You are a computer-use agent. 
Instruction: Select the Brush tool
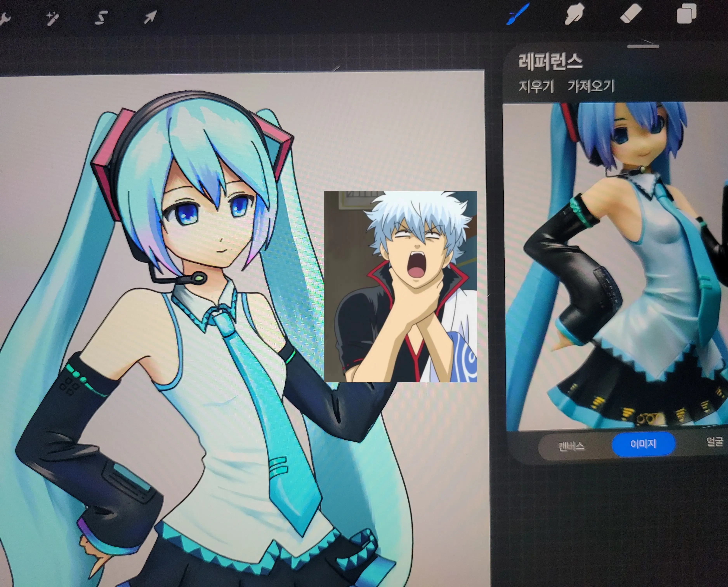tap(518, 14)
